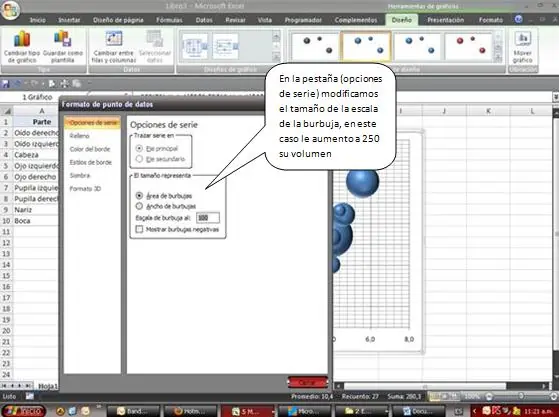The image size is (559, 417).
Task: Choose the black bubble chart style
Action: pos(315,46)
